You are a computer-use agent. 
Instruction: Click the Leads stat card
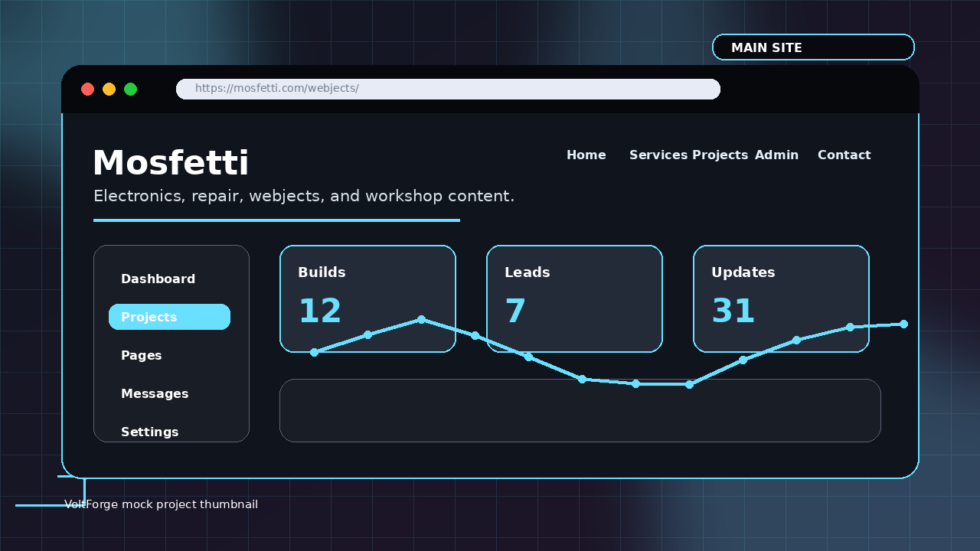574,298
